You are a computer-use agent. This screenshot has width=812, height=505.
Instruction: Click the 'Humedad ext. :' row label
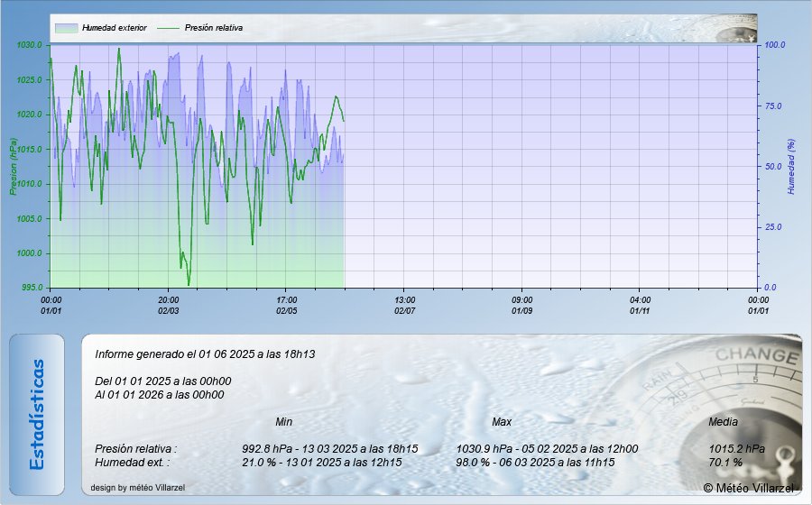point(132,462)
